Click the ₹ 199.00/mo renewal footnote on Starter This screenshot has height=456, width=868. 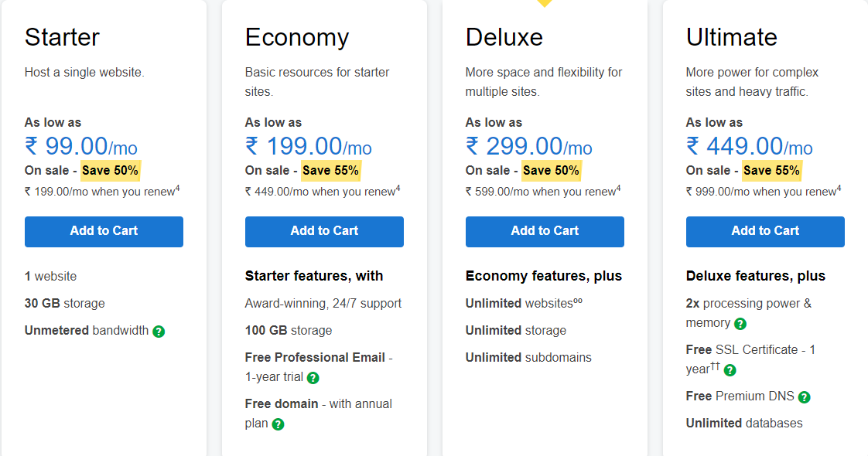pyautogui.click(x=101, y=192)
